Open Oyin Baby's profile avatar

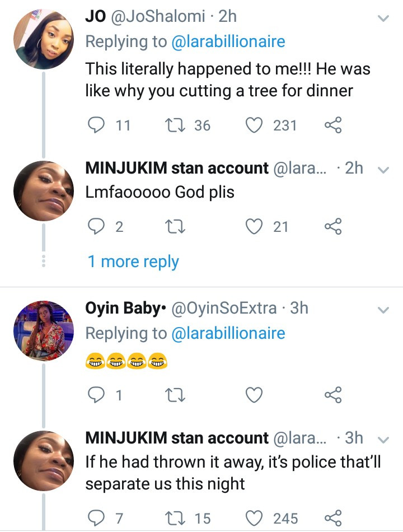(x=44, y=330)
